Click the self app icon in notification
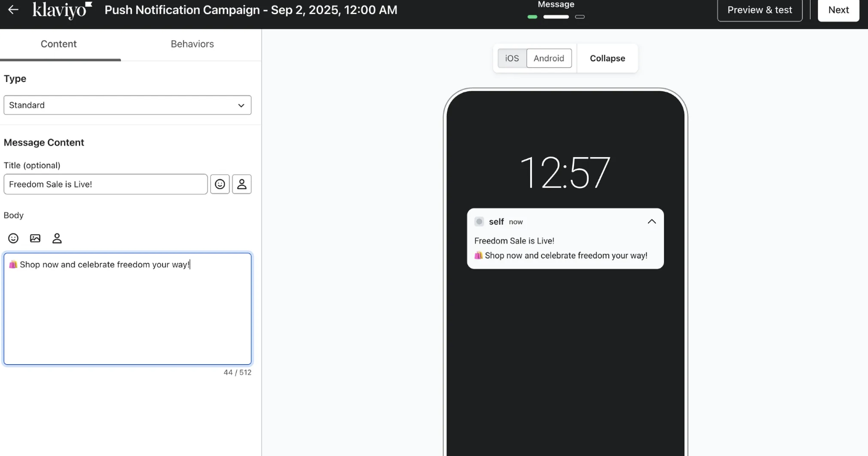 click(x=479, y=222)
